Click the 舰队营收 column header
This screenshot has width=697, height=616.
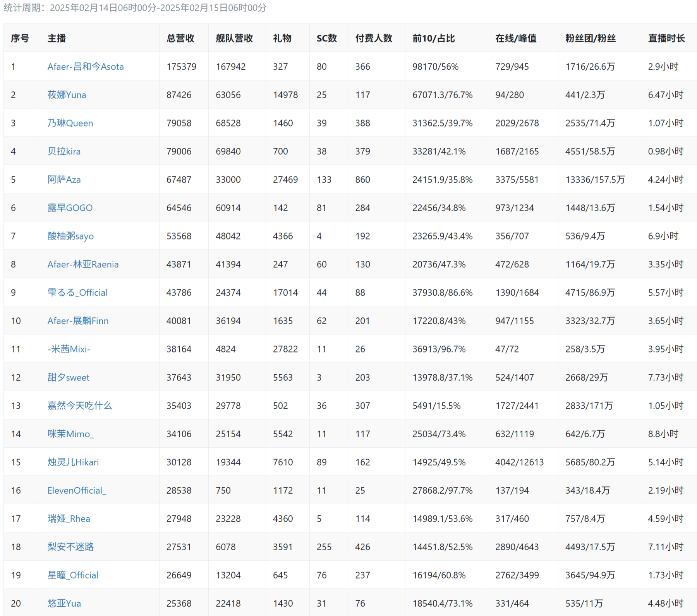(234, 38)
